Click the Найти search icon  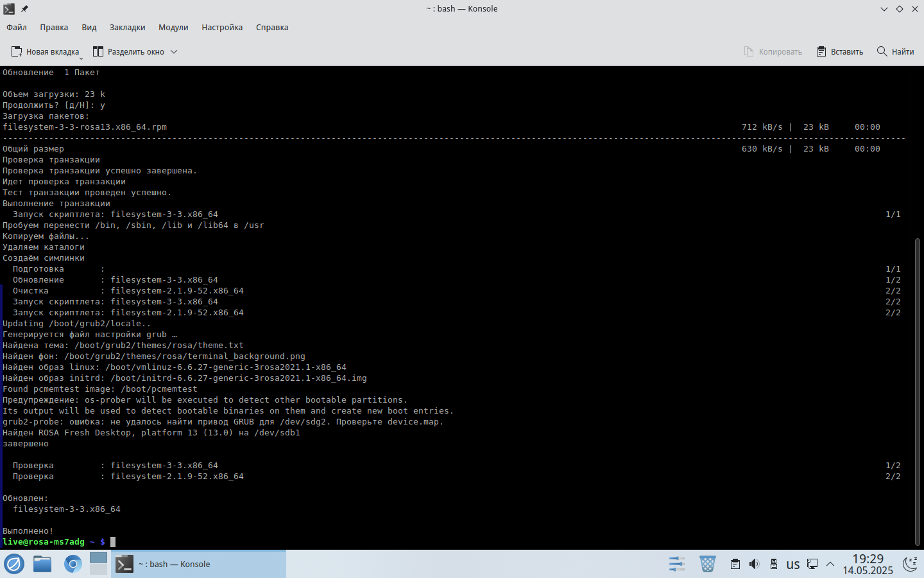(882, 51)
